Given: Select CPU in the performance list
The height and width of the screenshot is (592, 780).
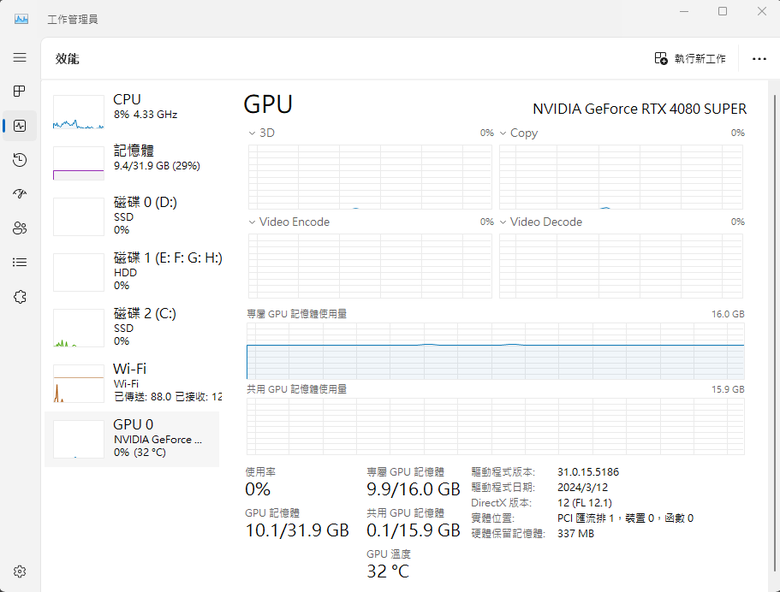Looking at the screenshot, I should click(132, 112).
